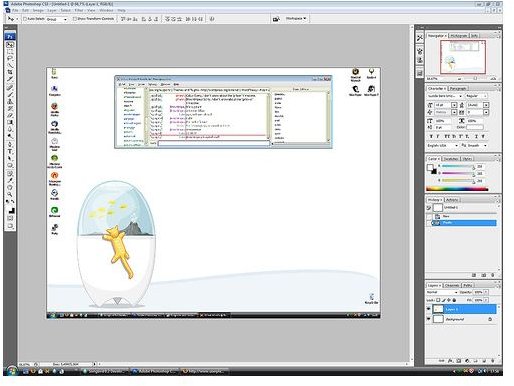The height and width of the screenshot is (386, 514).
Task: Select the Crop tool in toolbox
Action: click(10, 72)
